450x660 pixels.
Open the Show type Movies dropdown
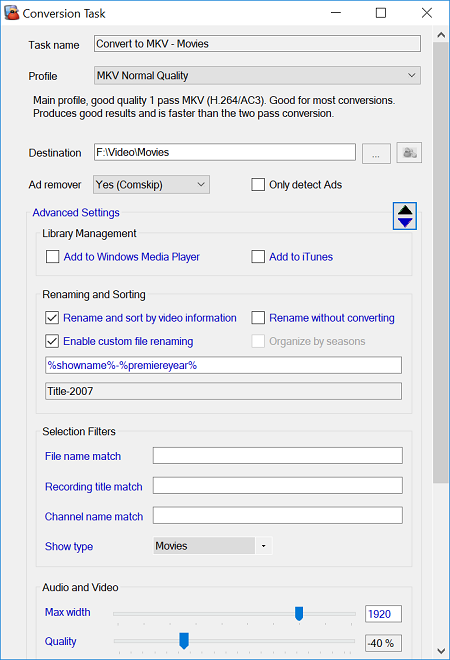pos(213,546)
